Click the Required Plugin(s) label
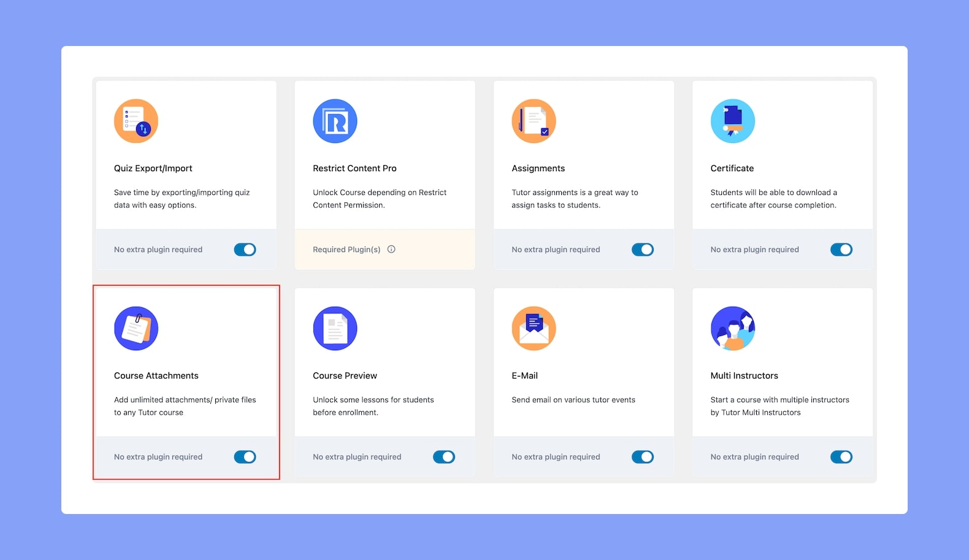 (347, 250)
